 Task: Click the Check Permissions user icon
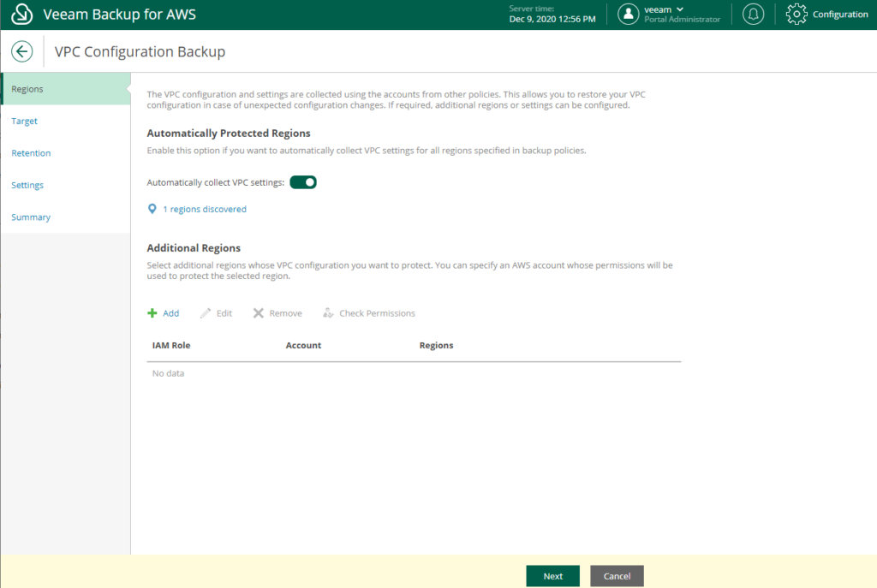[x=328, y=313]
